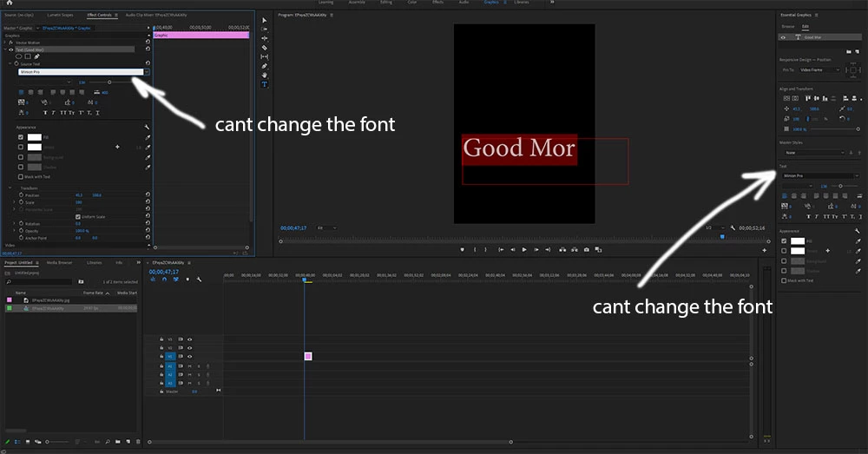The height and width of the screenshot is (454, 868).
Task: Adjust the font size slider in Effect Controls
Action: click(x=109, y=82)
